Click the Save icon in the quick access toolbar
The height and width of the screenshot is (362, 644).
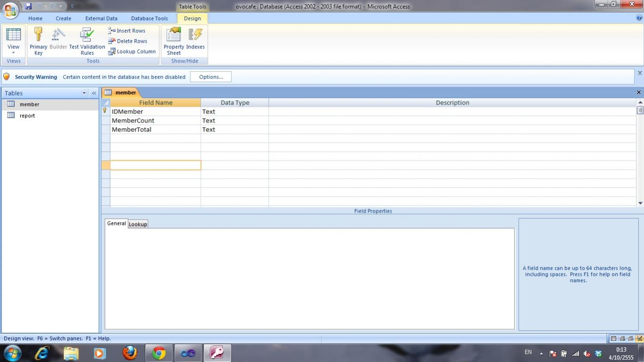pyautogui.click(x=28, y=7)
